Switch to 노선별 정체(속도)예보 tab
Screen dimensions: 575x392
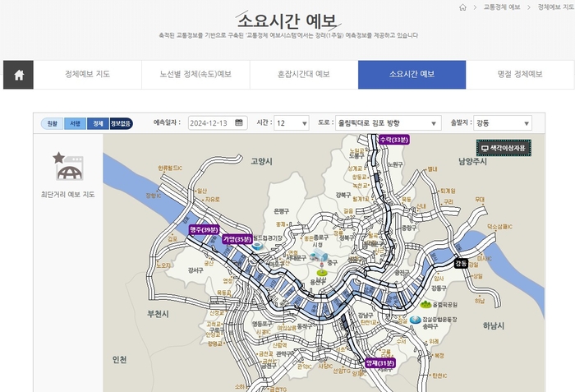pyautogui.click(x=195, y=75)
